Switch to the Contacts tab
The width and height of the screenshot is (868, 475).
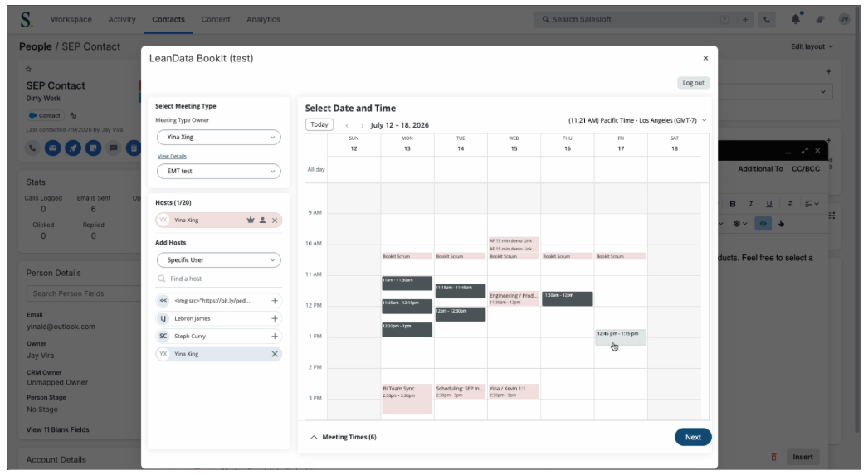[168, 19]
